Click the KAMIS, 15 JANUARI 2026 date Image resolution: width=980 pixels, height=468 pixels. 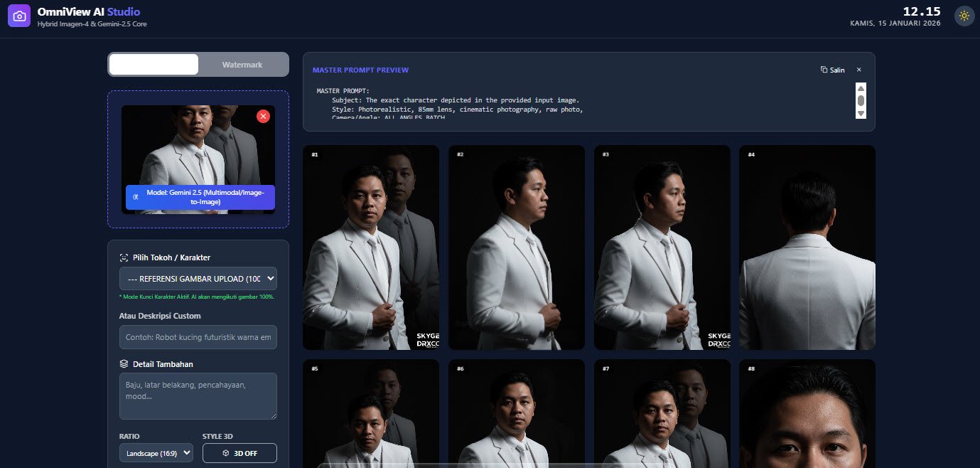tap(895, 23)
